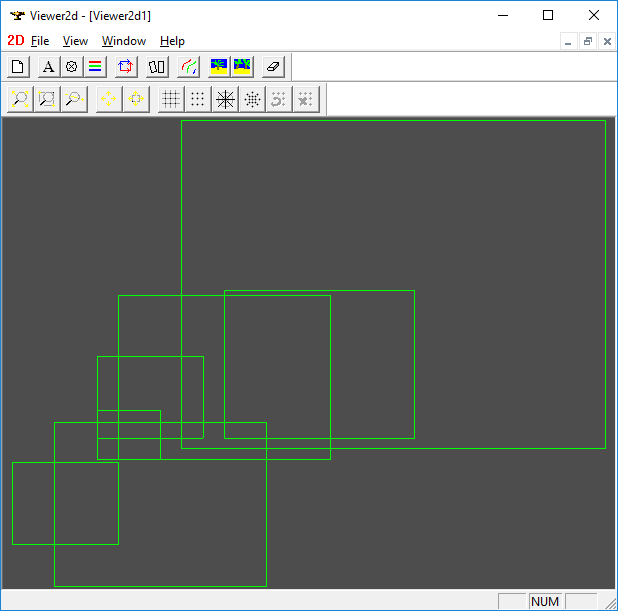This screenshot has height=611, width=618.
Task: Select the eraser tool
Action: click(x=274, y=67)
